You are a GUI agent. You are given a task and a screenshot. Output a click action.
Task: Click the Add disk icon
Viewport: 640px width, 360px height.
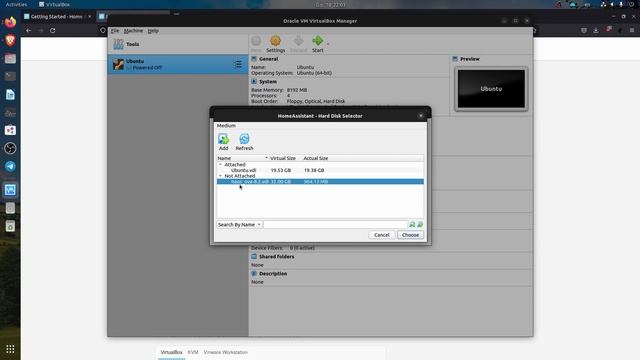point(223,138)
